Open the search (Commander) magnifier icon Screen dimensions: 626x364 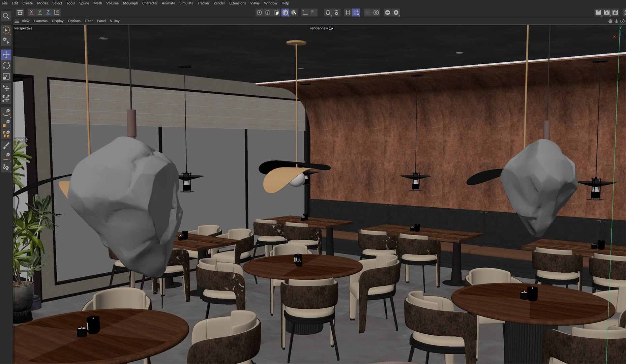[6, 16]
